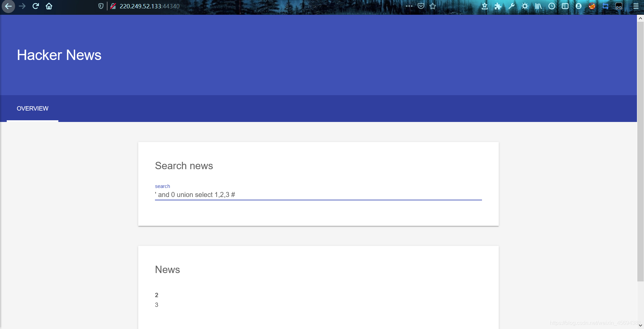644x329 pixels.
Task: Click the scrollbar up arrow
Action: tap(640, 18)
